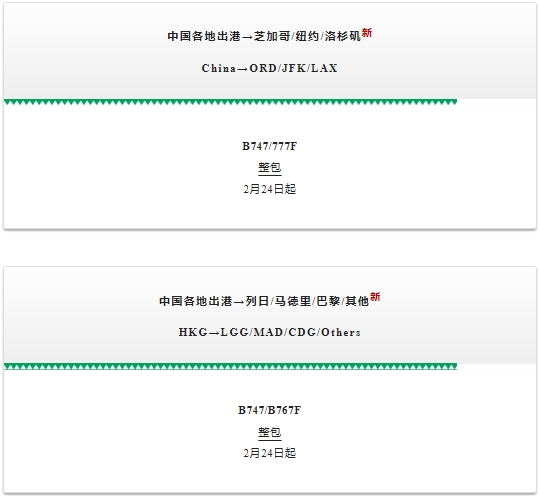Select the 中国各地出港→列日/马德里/巴黎/其他 heading

(264, 301)
